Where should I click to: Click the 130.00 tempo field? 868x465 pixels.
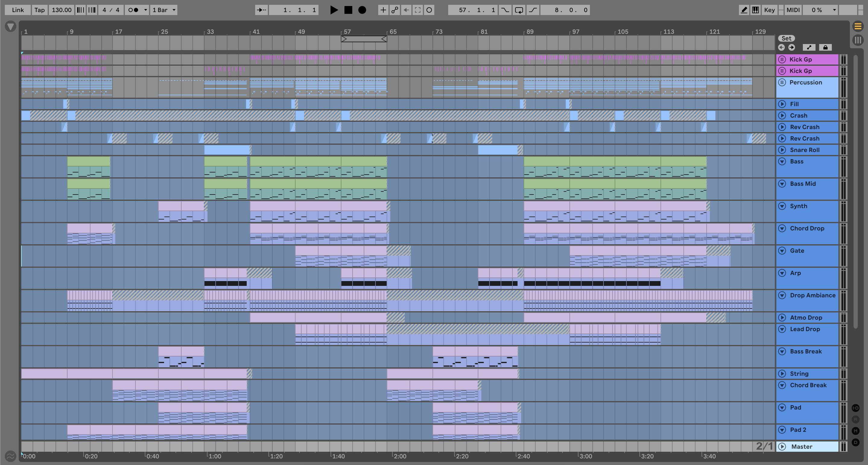(62, 10)
